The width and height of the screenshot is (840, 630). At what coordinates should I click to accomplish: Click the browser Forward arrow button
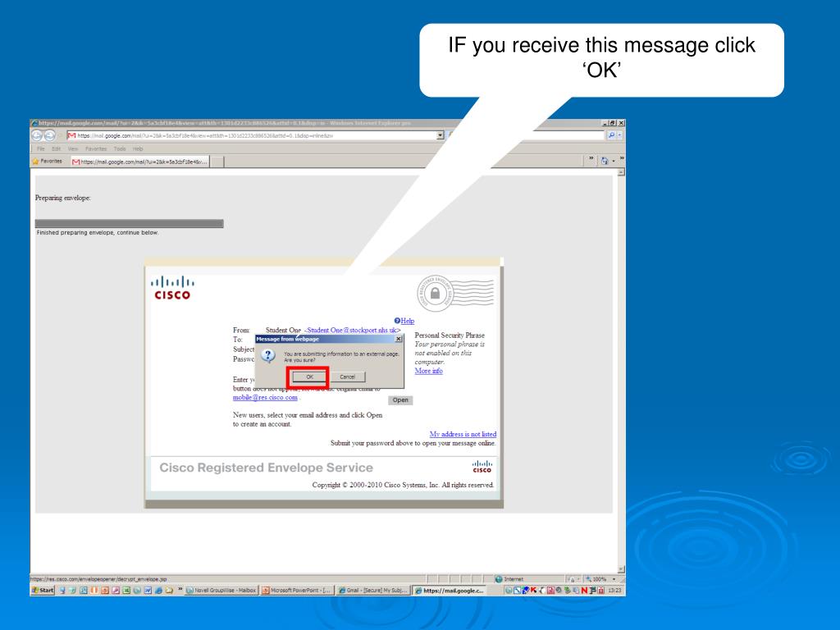tap(49, 136)
